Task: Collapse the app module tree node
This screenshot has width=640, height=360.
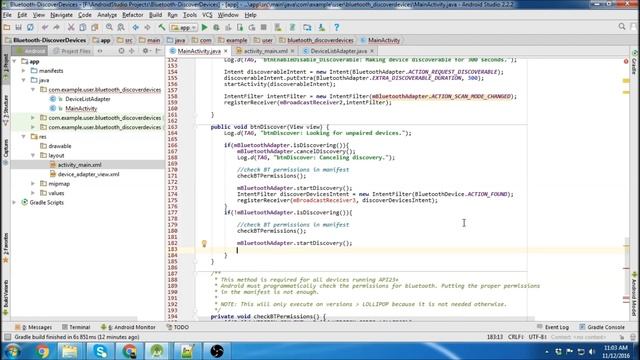Action: (x=15, y=61)
